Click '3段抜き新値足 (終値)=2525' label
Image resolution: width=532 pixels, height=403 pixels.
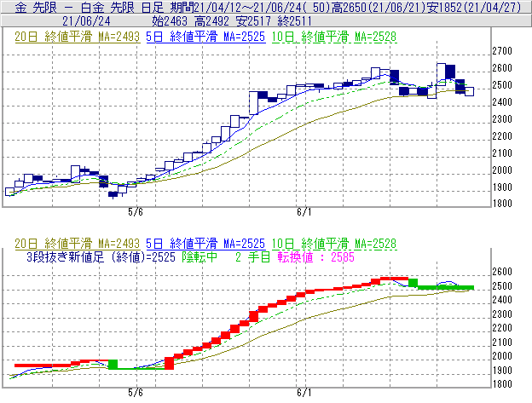(101, 257)
